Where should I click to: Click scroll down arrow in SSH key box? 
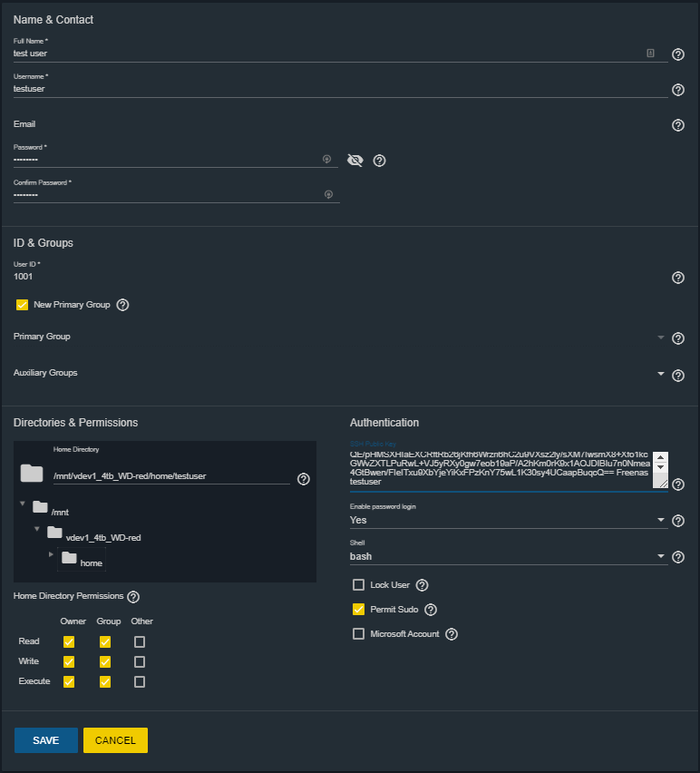[x=660, y=467]
